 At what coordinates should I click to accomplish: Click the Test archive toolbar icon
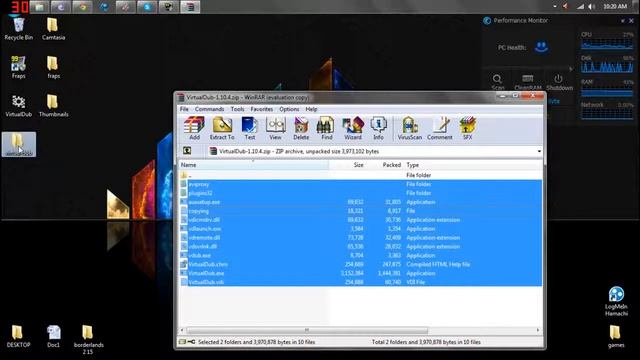coord(249,128)
